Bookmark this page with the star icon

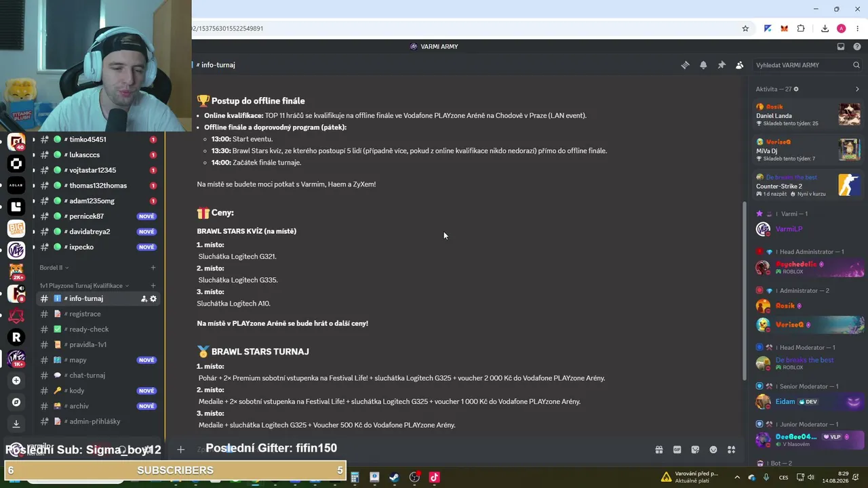point(745,28)
